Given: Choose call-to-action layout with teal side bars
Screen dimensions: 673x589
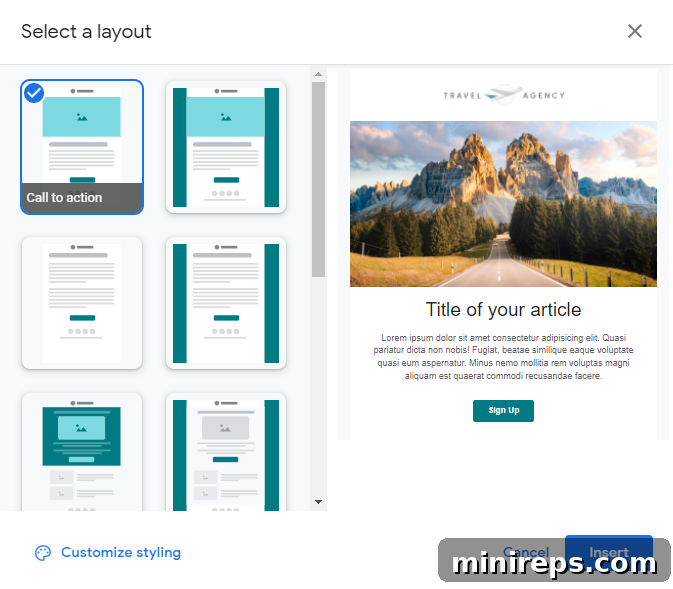Looking at the screenshot, I should pyautogui.click(x=226, y=147).
